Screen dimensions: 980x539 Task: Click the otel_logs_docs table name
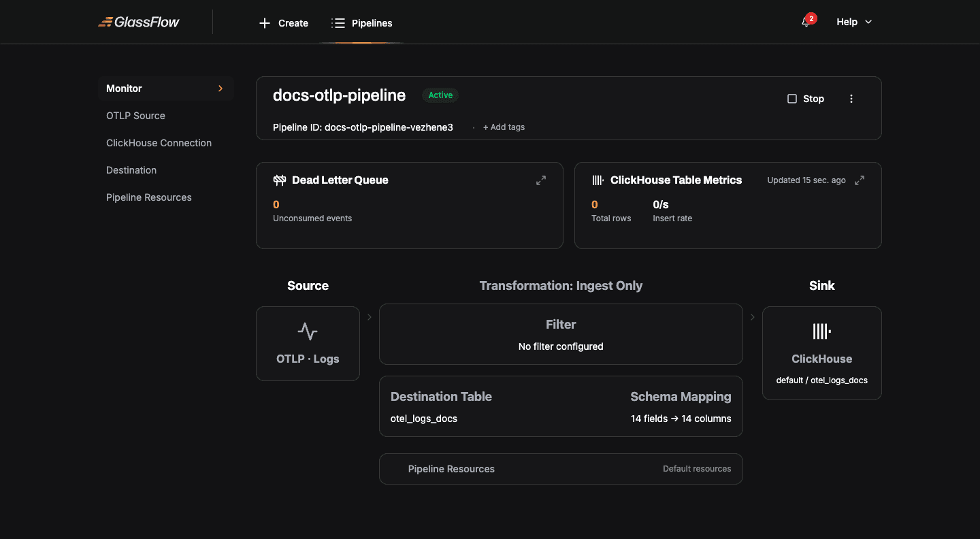(x=424, y=419)
